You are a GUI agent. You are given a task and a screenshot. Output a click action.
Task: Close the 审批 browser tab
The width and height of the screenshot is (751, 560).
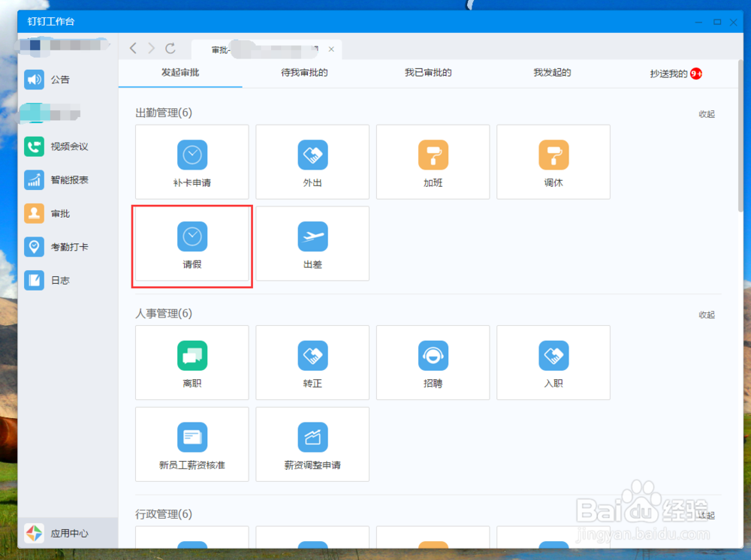331,50
